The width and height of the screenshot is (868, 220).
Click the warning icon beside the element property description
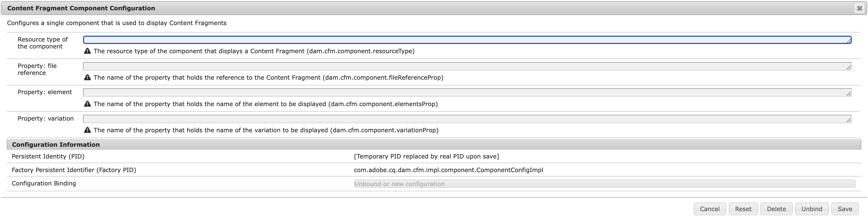click(x=88, y=104)
